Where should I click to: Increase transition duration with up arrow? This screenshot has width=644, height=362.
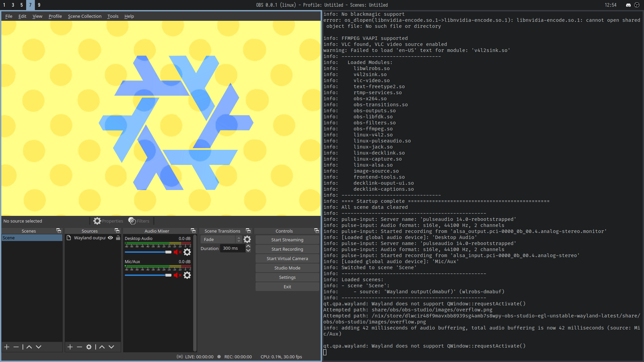(248, 246)
